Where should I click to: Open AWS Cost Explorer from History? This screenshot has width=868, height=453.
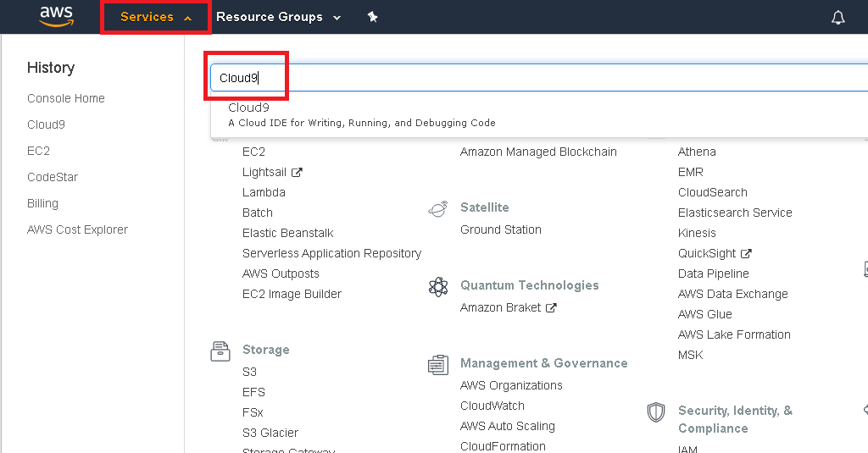[77, 229]
